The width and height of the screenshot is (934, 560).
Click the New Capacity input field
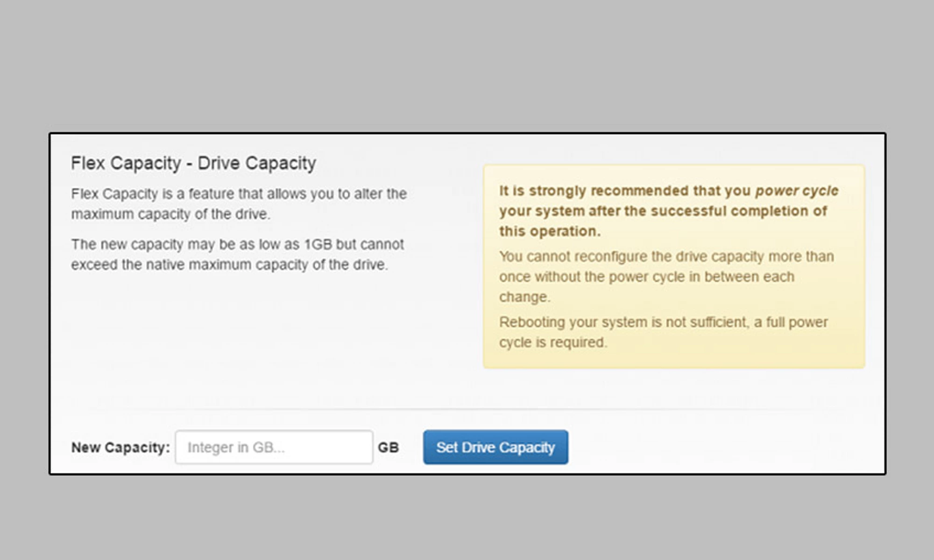[274, 447]
